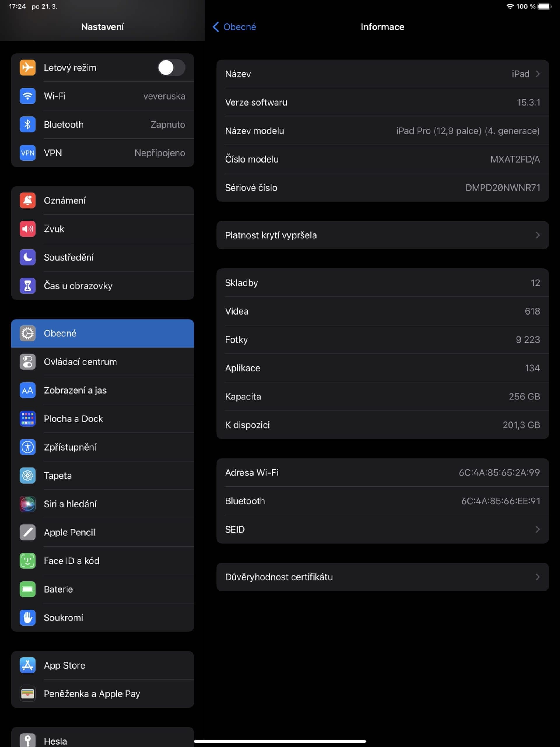The height and width of the screenshot is (747, 560).
Task: Tap the Informace page title
Action: [x=382, y=27]
